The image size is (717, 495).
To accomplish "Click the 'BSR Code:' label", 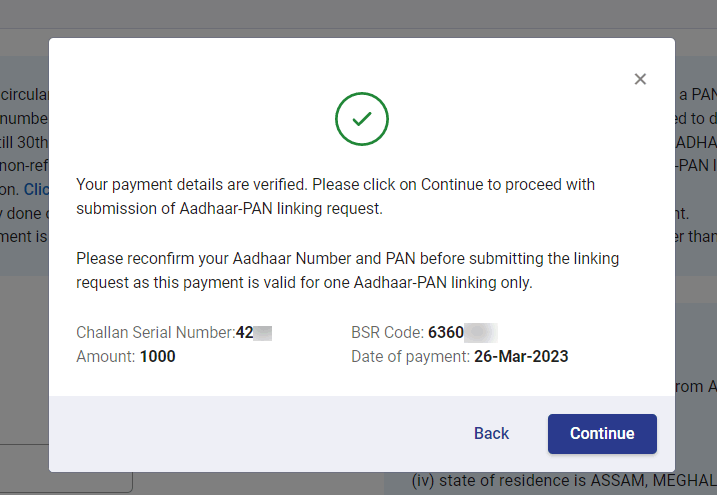I will [387, 332].
